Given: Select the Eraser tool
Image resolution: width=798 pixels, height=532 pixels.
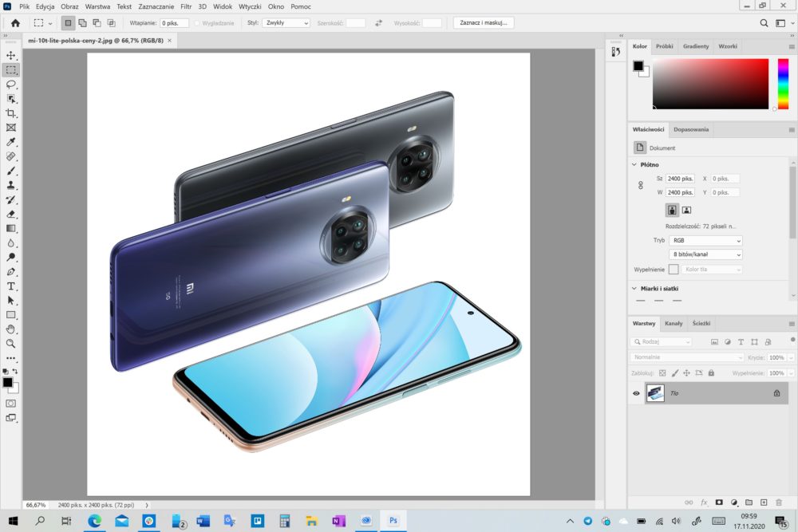Looking at the screenshot, I should (10, 214).
